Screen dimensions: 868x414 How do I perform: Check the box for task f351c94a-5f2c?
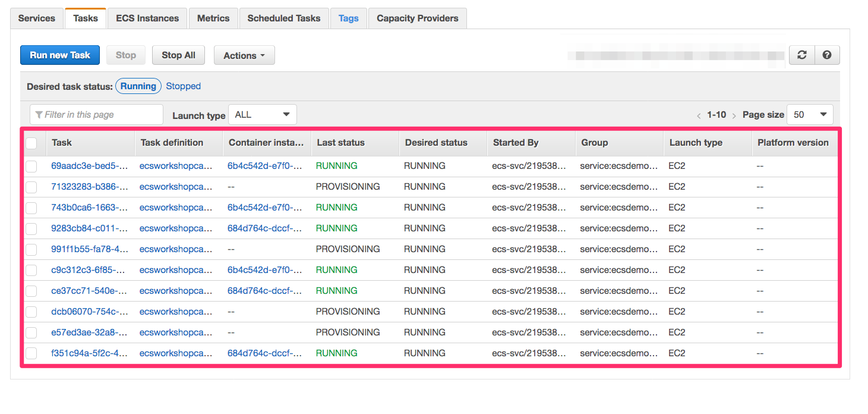coord(31,353)
